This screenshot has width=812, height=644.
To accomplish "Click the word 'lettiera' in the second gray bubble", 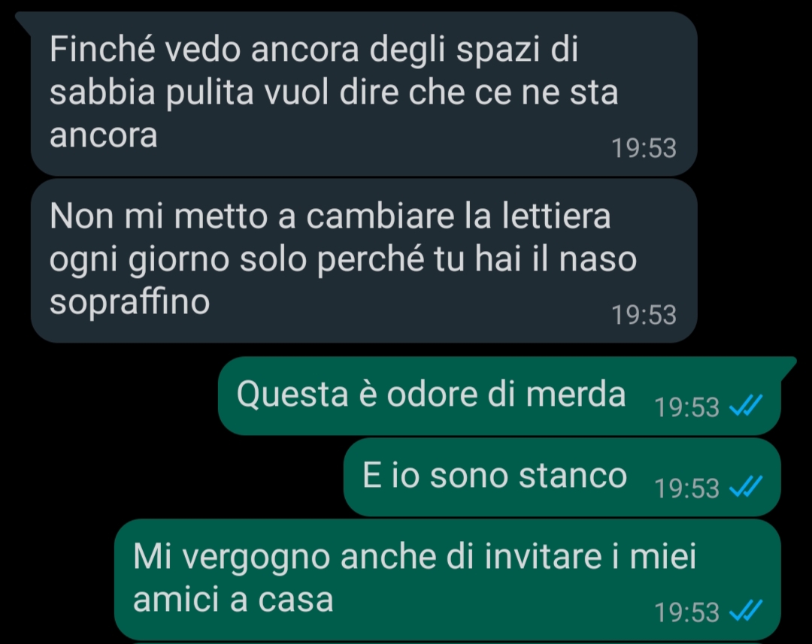I will coord(556,216).
